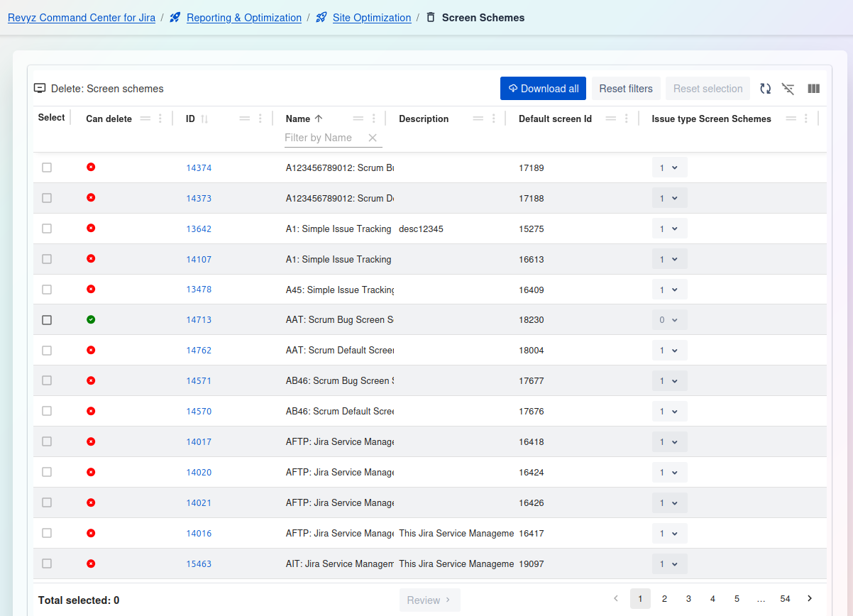Click the clear filters icon in toolbar
The height and width of the screenshot is (616, 853).
click(x=788, y=89)
